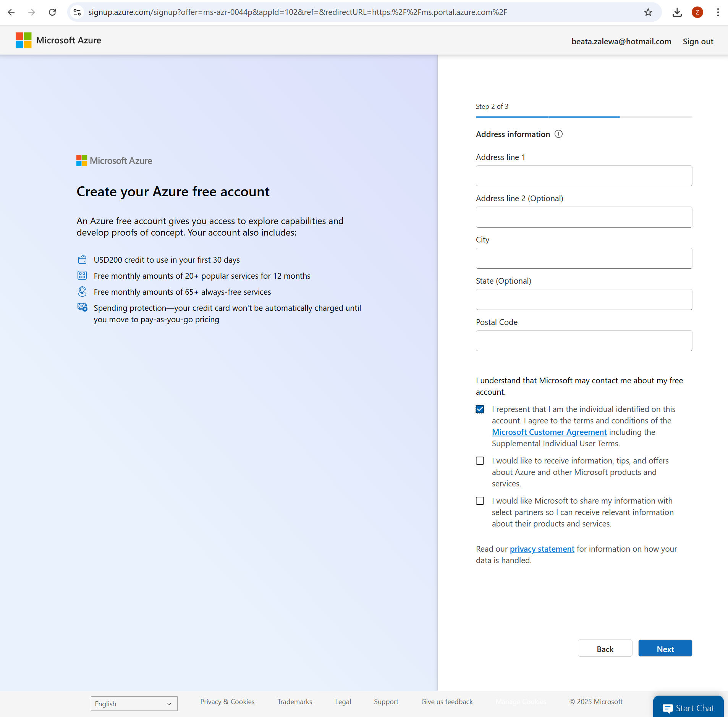Open Legal footer link
The height and width of the screenshot is (717, 728).
pyautogui.click(x=343, y=701)
